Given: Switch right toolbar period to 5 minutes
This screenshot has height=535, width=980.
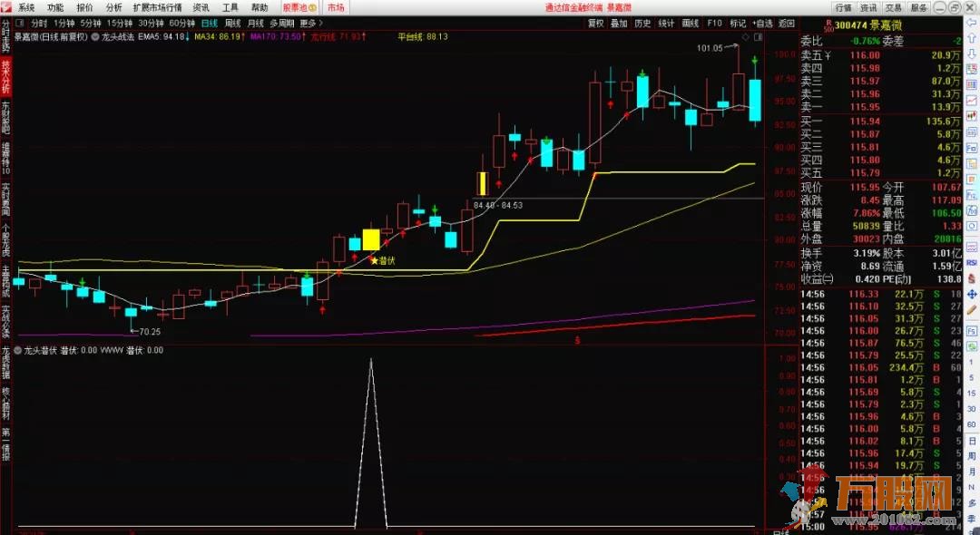Looking at the screenshot, I should click(971, 377).
